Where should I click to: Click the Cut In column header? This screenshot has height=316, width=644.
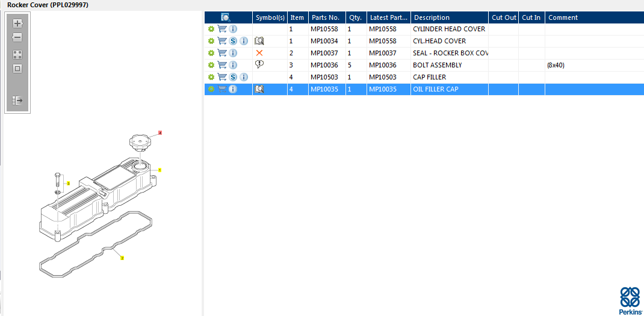532,17
